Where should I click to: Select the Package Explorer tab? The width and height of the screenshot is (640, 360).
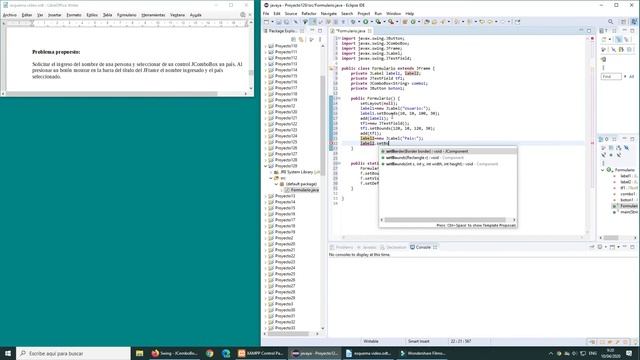tap(281, 31)
